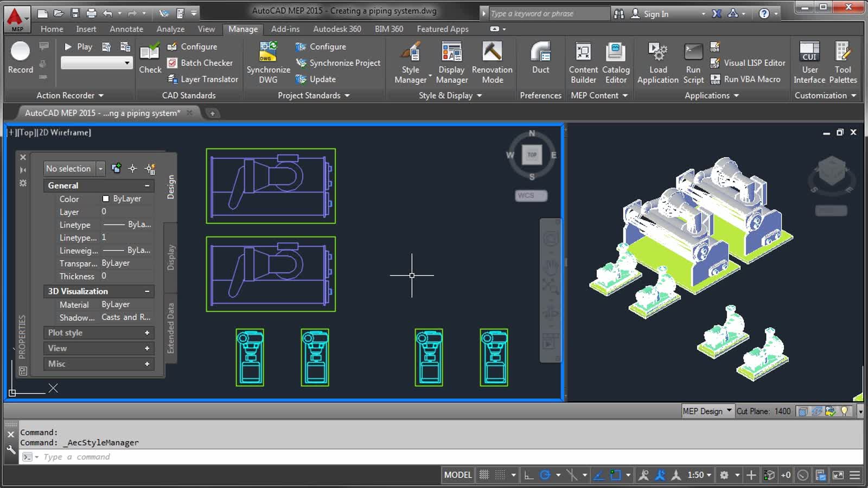Run the CAD Standards Check tool
Image resolution: width=868 pixels, height=488 pixels.
150,58
